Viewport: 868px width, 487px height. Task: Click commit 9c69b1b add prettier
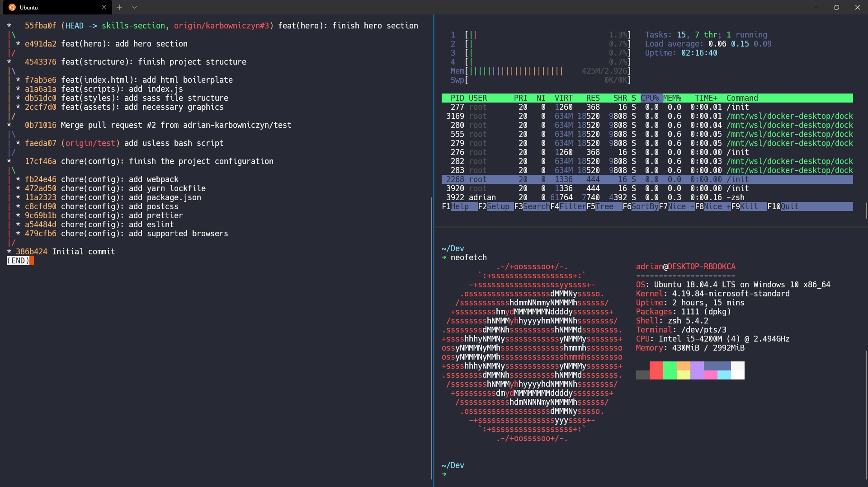[x=104, y=215]
